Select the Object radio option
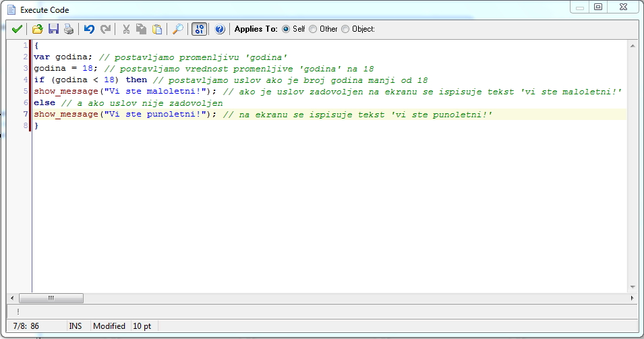644x339 pixels. point(345,29)
